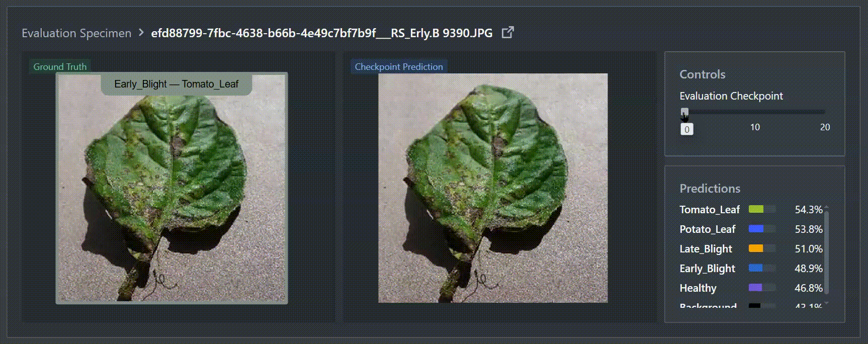
Task: Click the breadcrumb chevron separator
Action: (141, 33)
